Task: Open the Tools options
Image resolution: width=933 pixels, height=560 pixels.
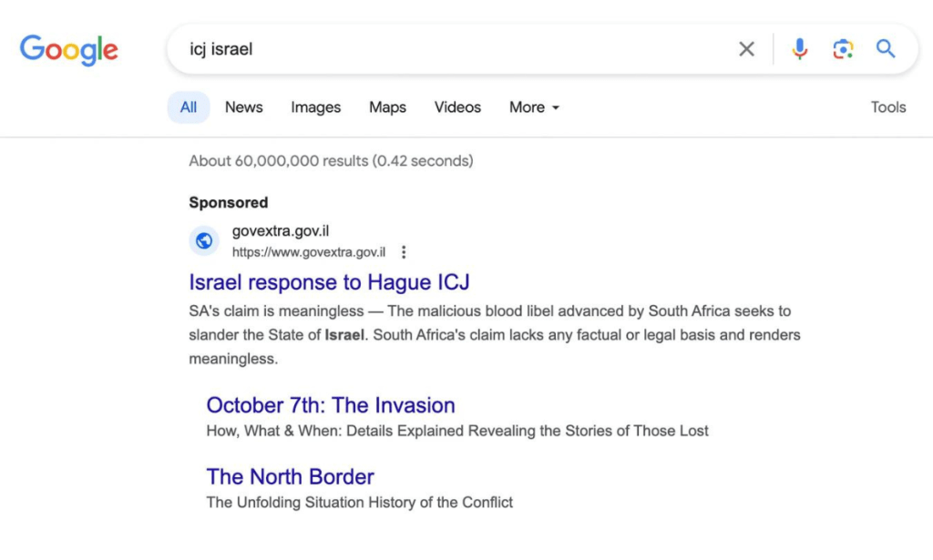Action: point(888,107)
